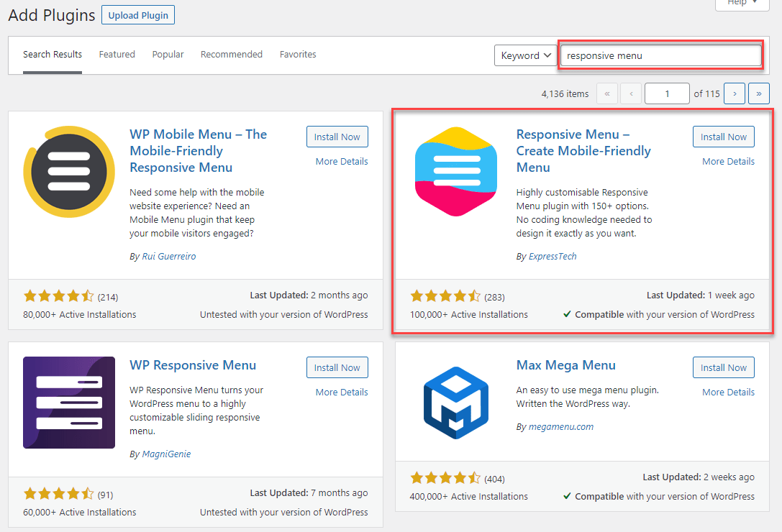
Task: Advance to next page via right arrow
Action: tap(734, 93)
